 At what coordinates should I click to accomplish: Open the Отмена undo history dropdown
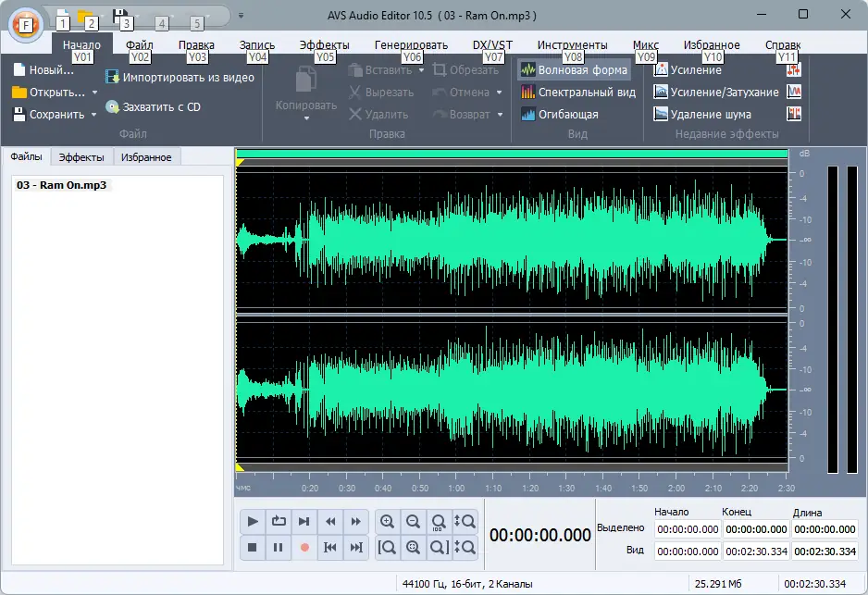click(497, 92)
